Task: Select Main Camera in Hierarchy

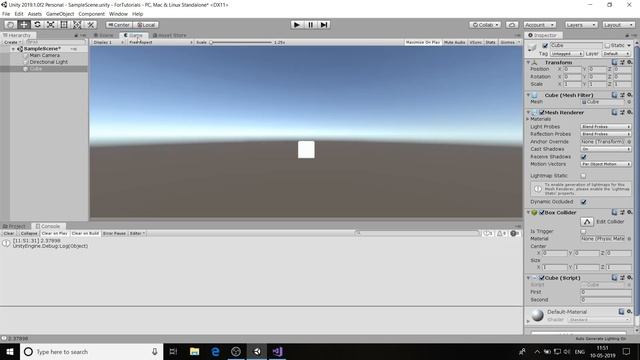Action: [x=44, y=56]
